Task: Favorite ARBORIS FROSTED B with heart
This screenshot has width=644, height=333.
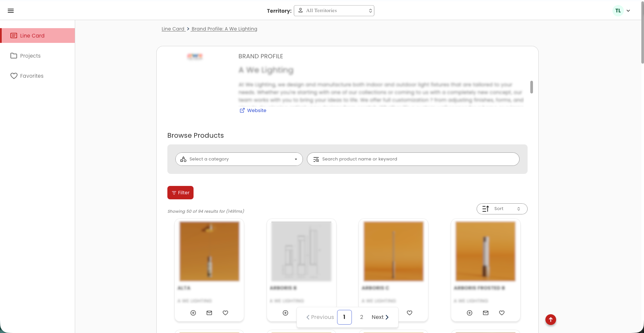Action: click(x=502, y=313)
